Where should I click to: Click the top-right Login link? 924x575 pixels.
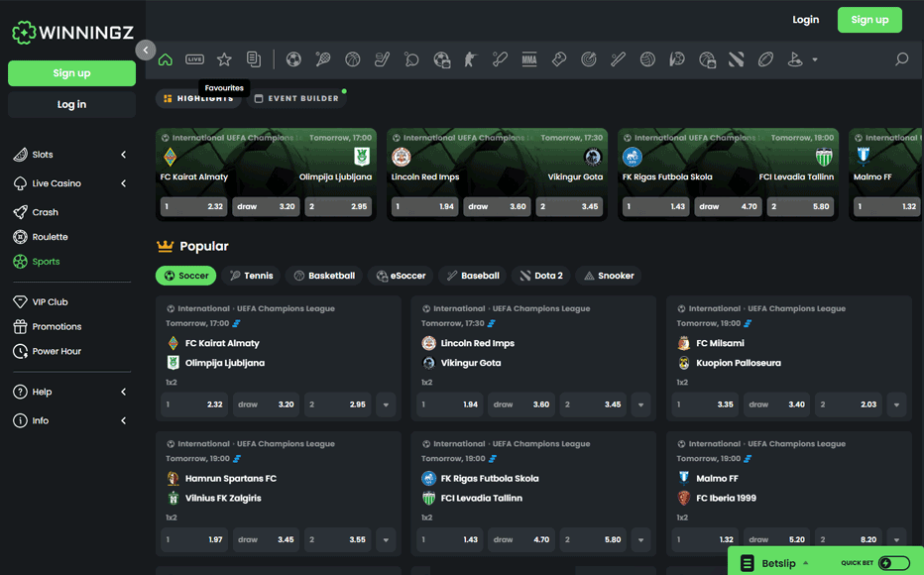(x=806, y=20)
